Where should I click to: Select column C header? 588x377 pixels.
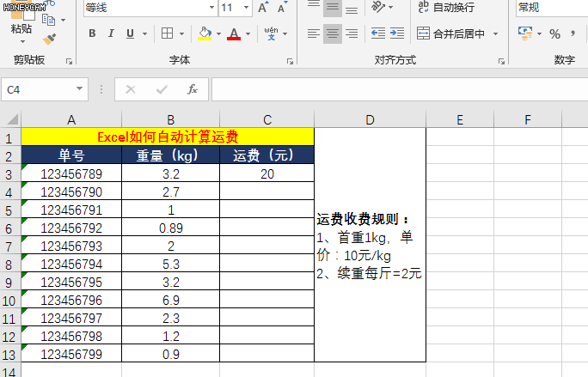(267, 120)
